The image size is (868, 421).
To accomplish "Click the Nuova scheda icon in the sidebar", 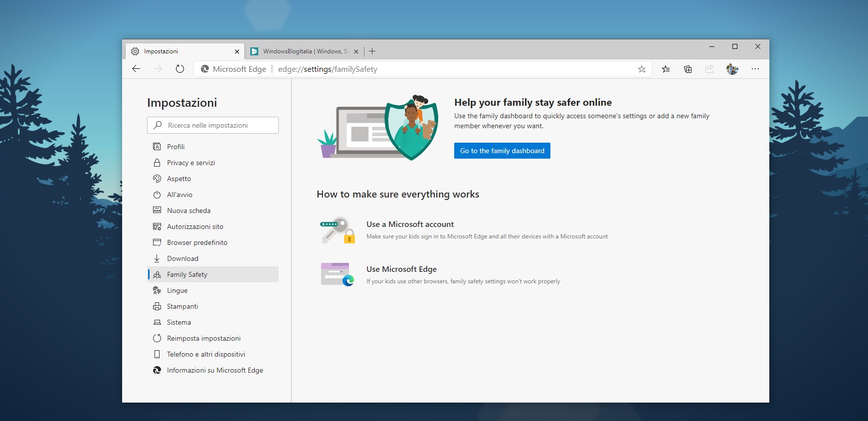I will (x=157, y=210).
